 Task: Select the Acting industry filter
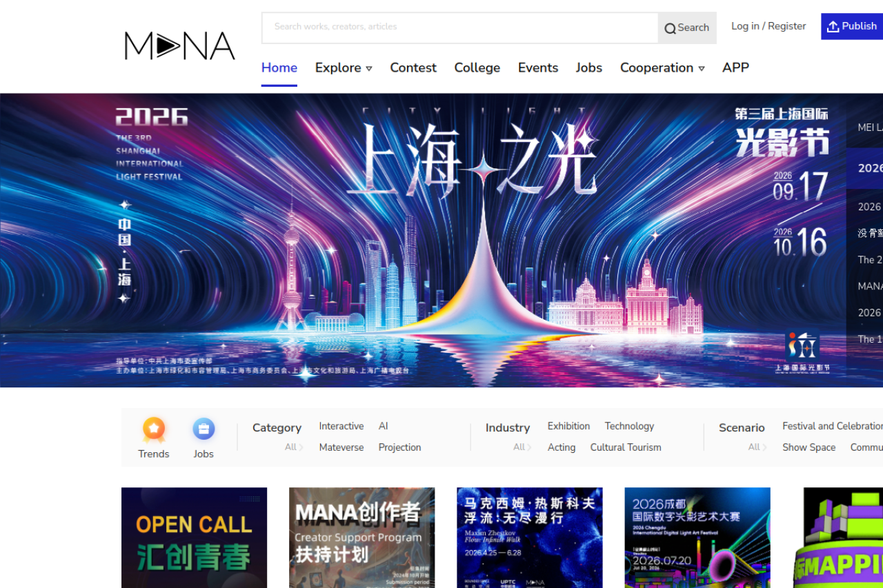point(562,447)
